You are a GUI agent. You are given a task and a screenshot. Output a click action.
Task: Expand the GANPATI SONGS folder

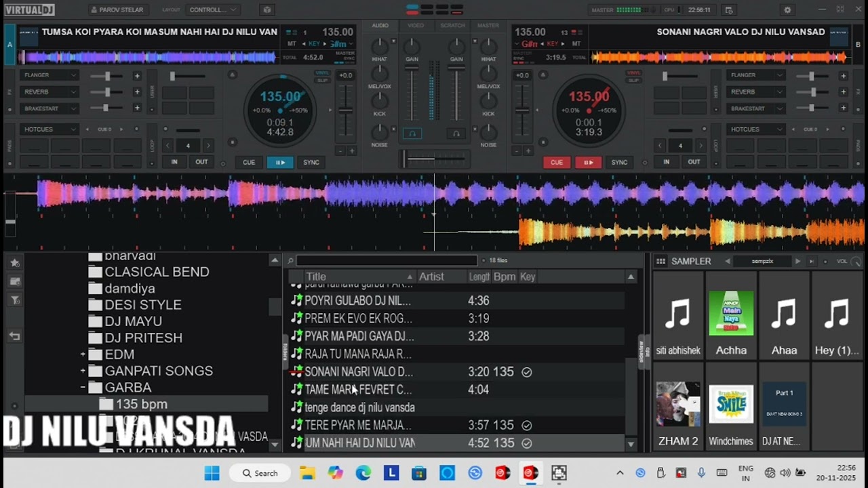click(x=83, y=371)
